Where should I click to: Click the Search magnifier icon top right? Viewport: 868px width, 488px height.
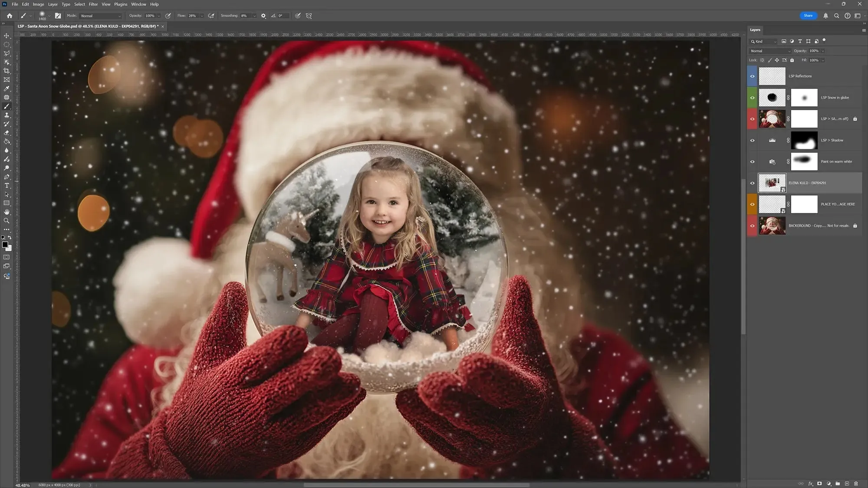(x=836, y=16)
